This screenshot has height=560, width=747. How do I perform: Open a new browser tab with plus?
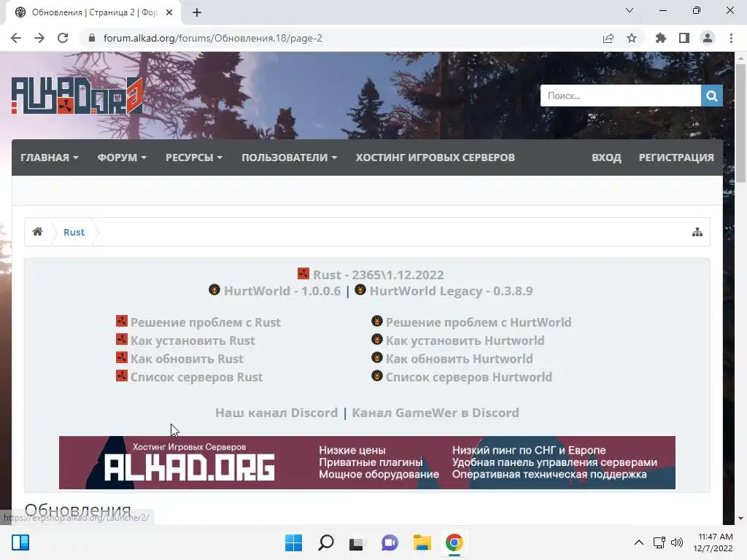pos(197,12)
